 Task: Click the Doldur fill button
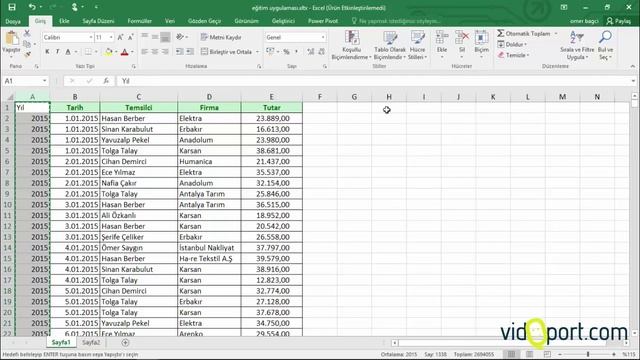(x=512, y=44)
